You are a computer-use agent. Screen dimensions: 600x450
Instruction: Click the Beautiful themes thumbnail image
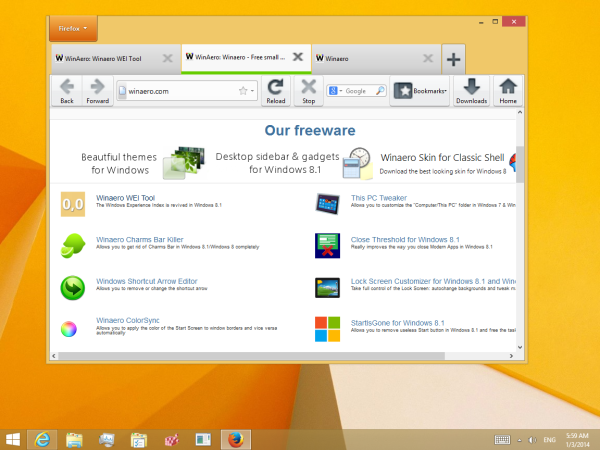184,163
